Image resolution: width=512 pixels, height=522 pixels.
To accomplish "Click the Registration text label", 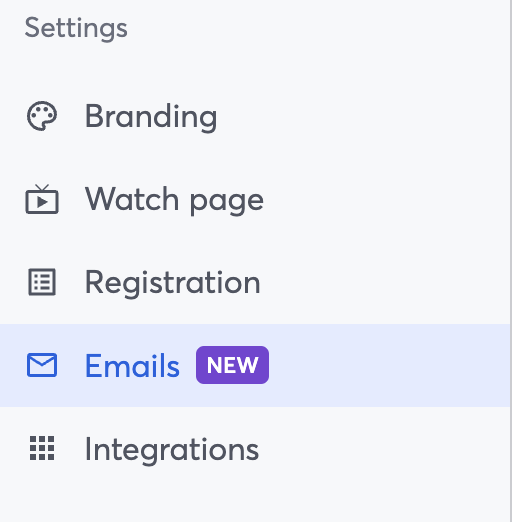I will pos(173,283).
